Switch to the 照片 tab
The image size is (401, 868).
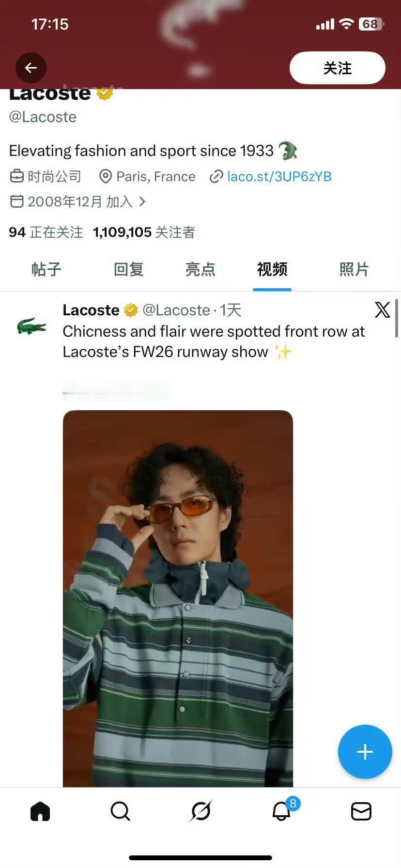354,269
